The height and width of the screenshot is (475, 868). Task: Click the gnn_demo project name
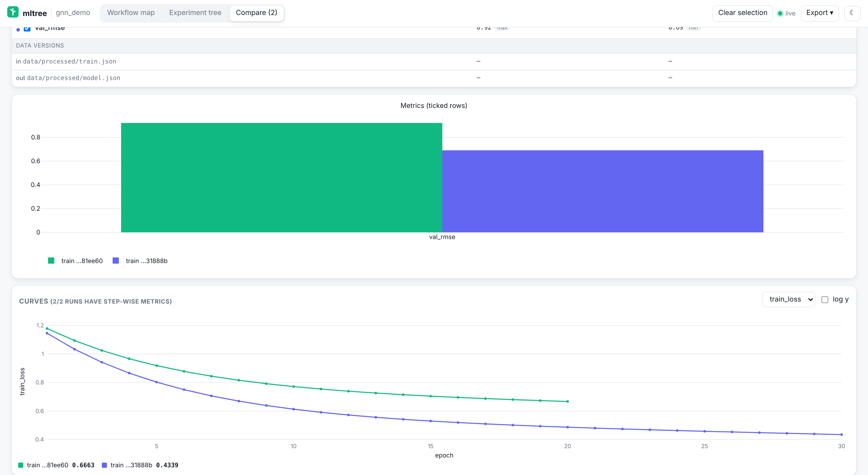(73, 13)
